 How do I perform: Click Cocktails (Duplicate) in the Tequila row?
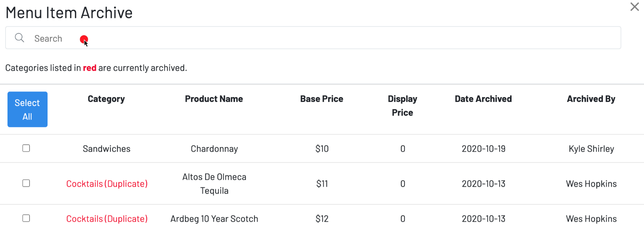107,184
